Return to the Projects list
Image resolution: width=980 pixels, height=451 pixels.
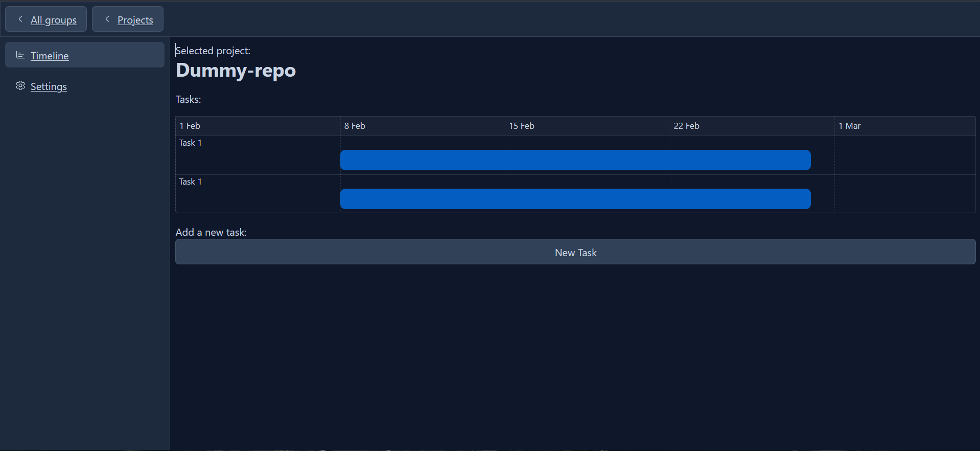click(135, 20)
